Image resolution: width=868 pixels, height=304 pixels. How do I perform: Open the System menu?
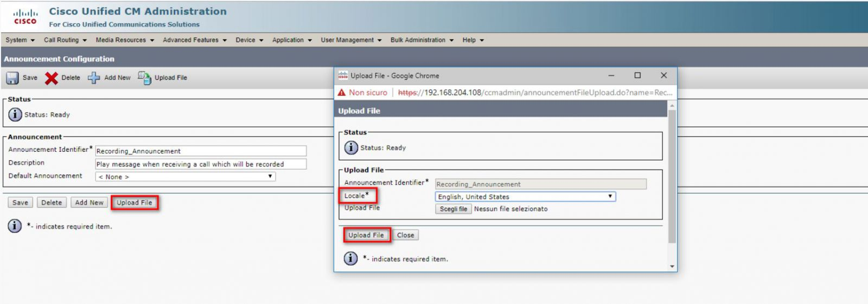click(x=20, y=40)
